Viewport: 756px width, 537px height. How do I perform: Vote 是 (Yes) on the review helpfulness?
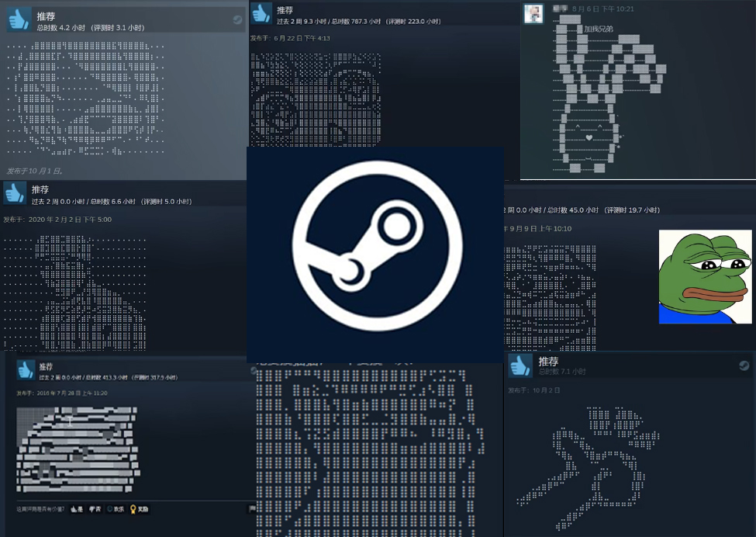click(76, 509)
